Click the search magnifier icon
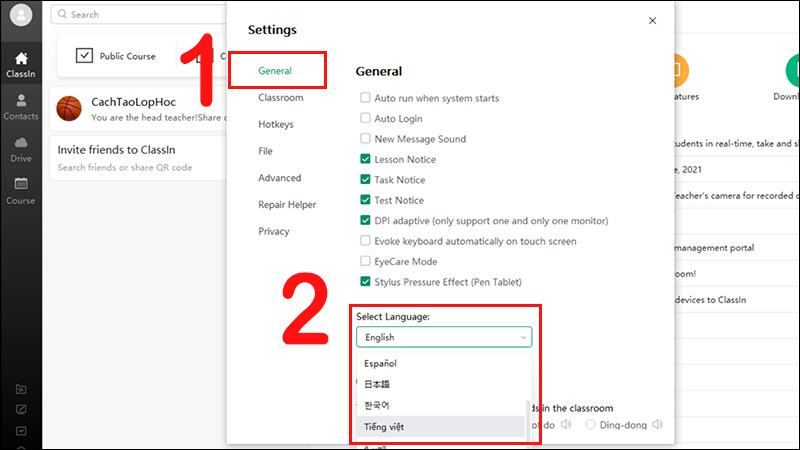Image resolution: width=800 pixels, height=450 pixels. click(62, 14)
